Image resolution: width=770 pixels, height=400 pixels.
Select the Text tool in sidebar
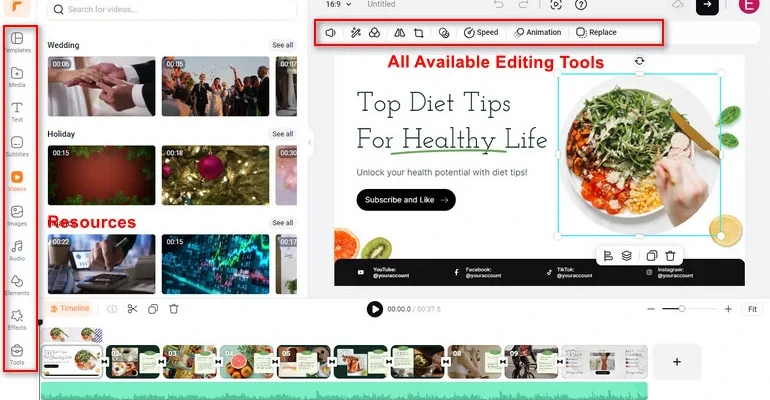[x=17, y=111]
